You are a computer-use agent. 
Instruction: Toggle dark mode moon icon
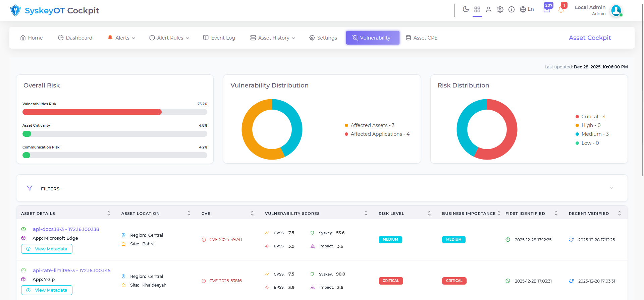pos(466,9)
